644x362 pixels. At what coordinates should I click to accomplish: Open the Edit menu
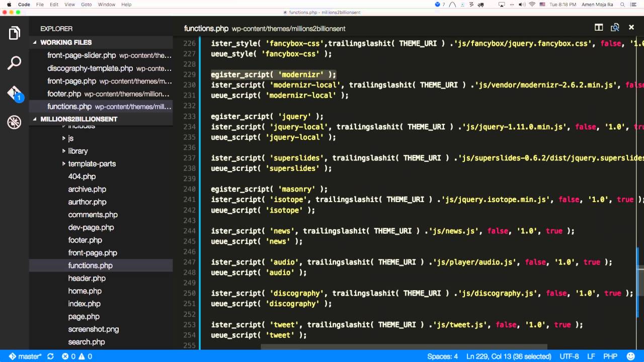coord(54,5)
